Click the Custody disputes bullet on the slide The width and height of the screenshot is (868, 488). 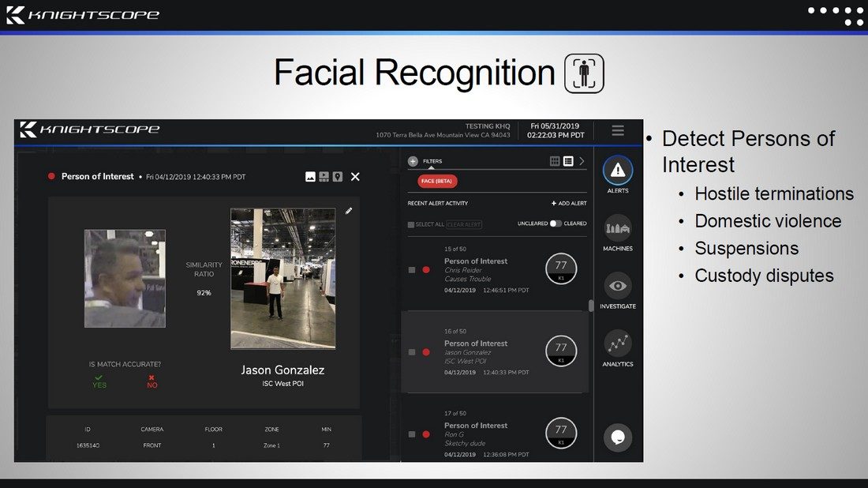pyautogui.click(x=764, y=276)
